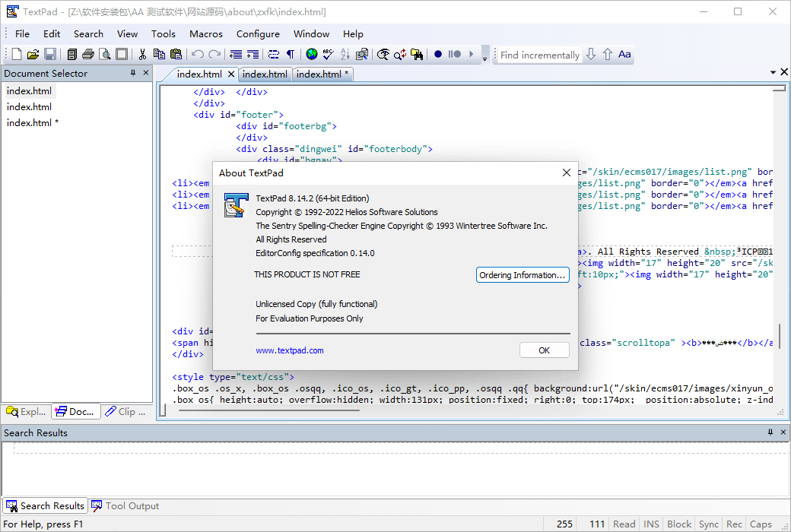This screenshot has height=532, width=791.
Task: Click OK in About TextPad dialog
Action: (x=544, y=350)
